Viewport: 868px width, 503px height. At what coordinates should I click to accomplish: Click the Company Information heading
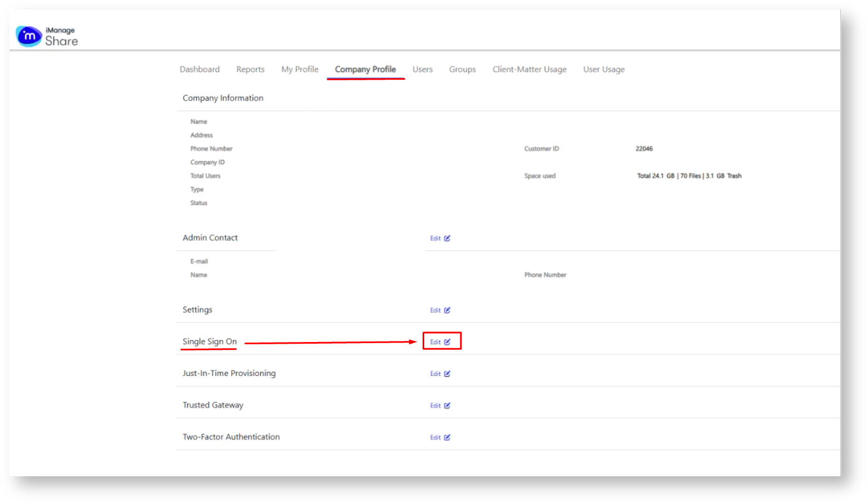coord(223,98)
